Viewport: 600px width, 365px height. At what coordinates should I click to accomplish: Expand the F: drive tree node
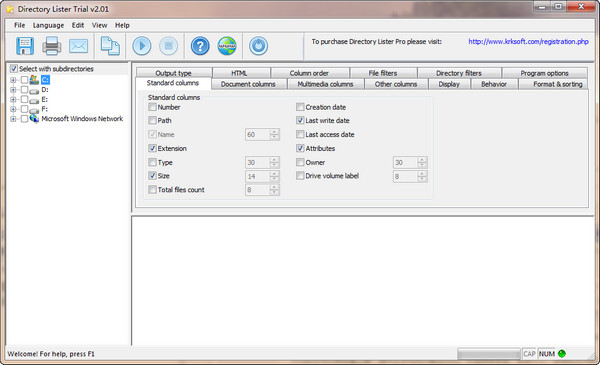click(13, 109)
